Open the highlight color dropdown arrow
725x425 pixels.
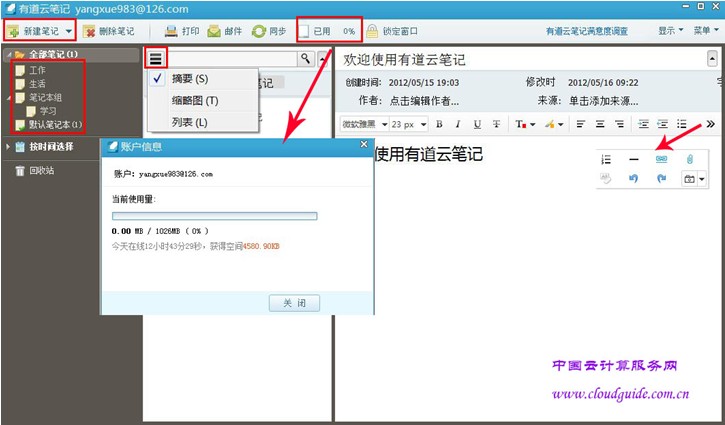(x=561, y=124)
